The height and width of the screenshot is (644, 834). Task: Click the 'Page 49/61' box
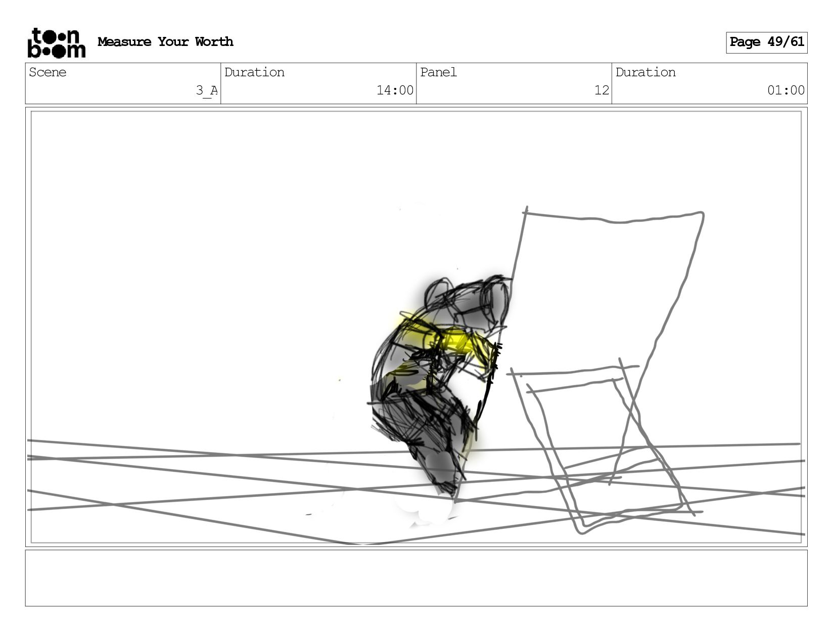point(766,42)
